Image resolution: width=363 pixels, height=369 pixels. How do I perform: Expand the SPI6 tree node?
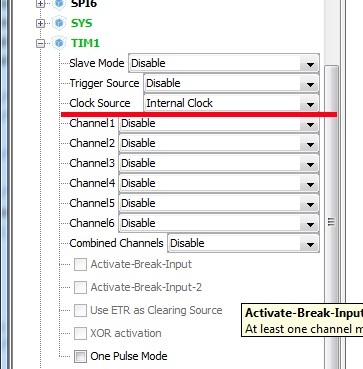tap(40, 4)
